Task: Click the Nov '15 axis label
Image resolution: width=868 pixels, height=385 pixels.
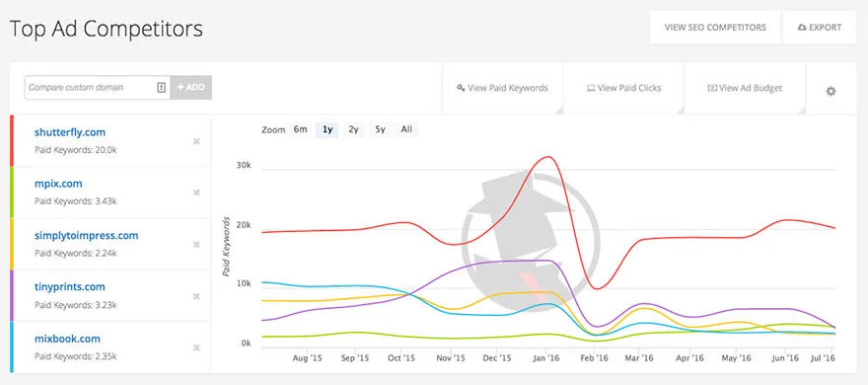Action: (x=451, y=358)
